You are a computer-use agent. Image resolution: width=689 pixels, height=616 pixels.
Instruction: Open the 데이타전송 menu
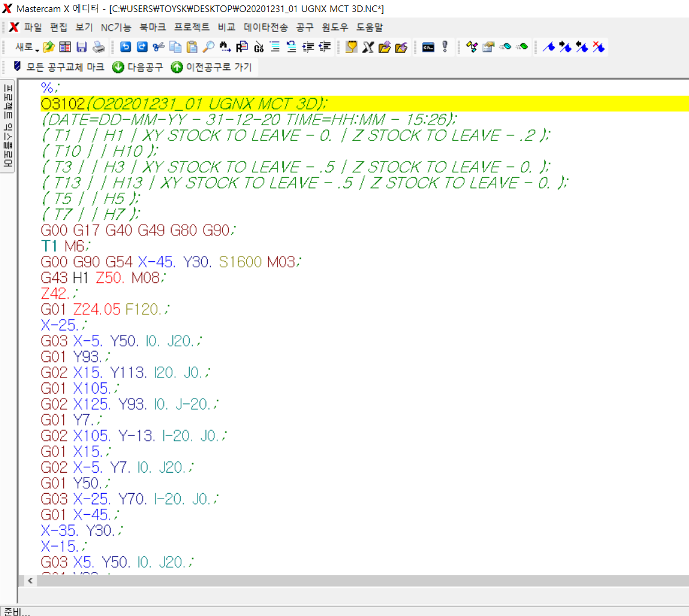[266, 27]
